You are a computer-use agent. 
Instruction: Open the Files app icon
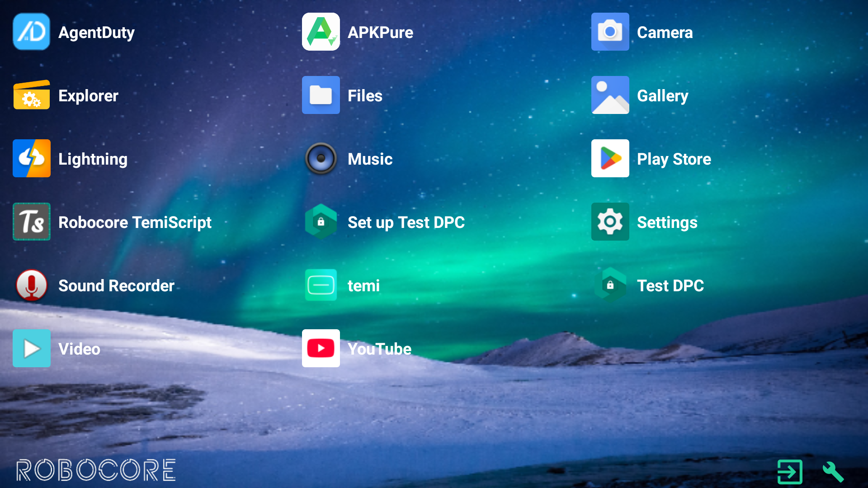(321, 95)
